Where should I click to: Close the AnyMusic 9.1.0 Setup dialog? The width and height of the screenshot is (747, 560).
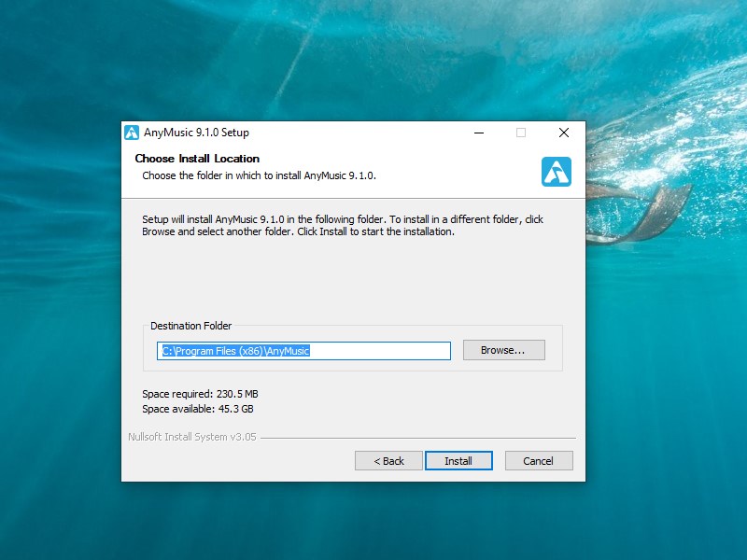564,133
